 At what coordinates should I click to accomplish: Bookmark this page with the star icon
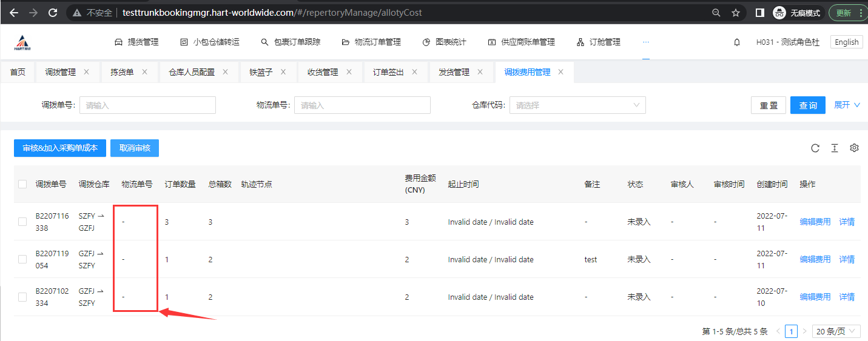click(x=736, y=12)
